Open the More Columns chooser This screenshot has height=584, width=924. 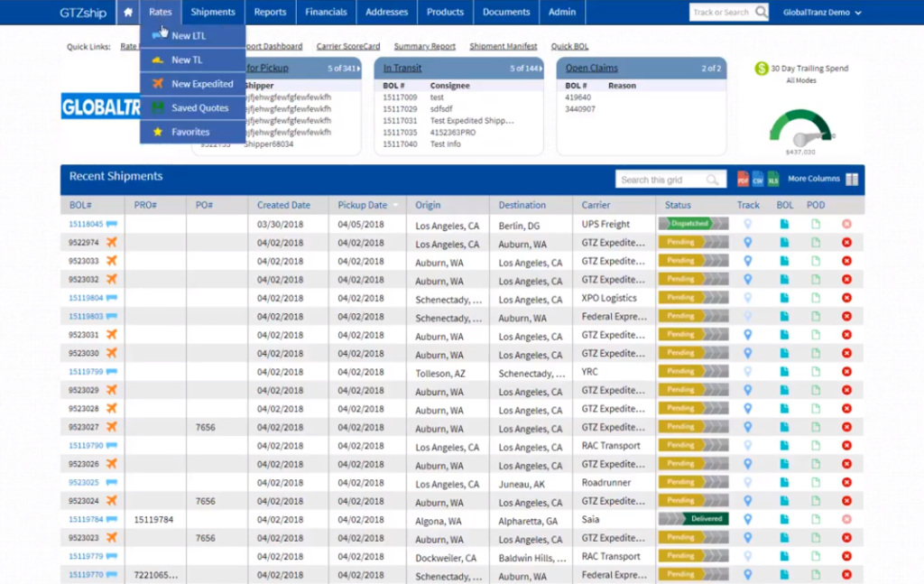point(813,179)
